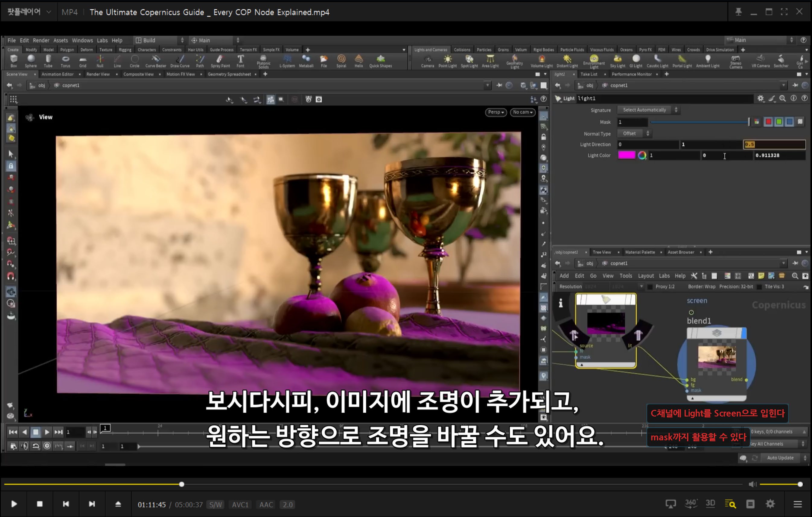812x517 pixels.
Task: Toggle 360 degree video mode
Action: (691, 503)
